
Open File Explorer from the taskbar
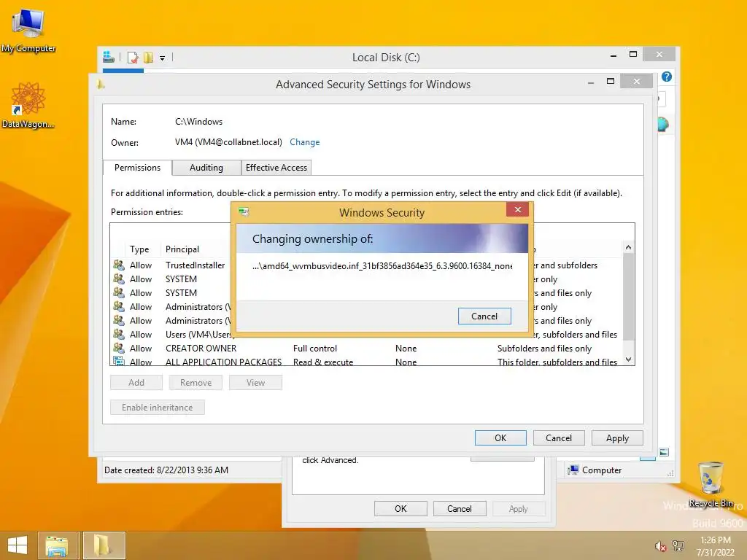[x=57, y=545]
